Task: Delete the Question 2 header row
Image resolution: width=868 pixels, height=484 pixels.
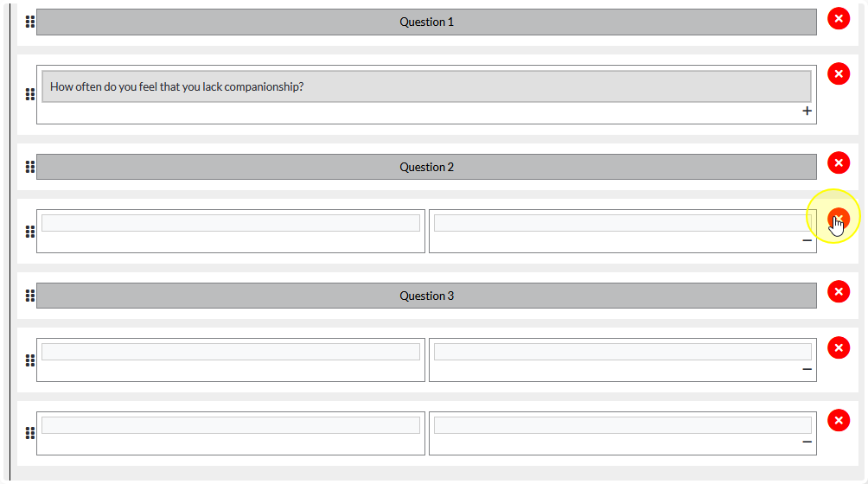Action: pos(839,162)
